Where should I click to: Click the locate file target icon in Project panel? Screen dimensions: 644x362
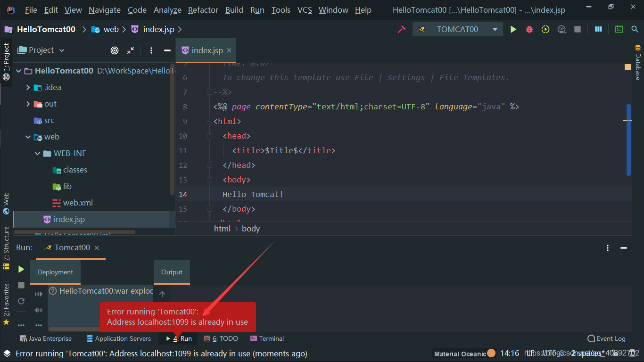pyautogui.click(x=115, y=50)
